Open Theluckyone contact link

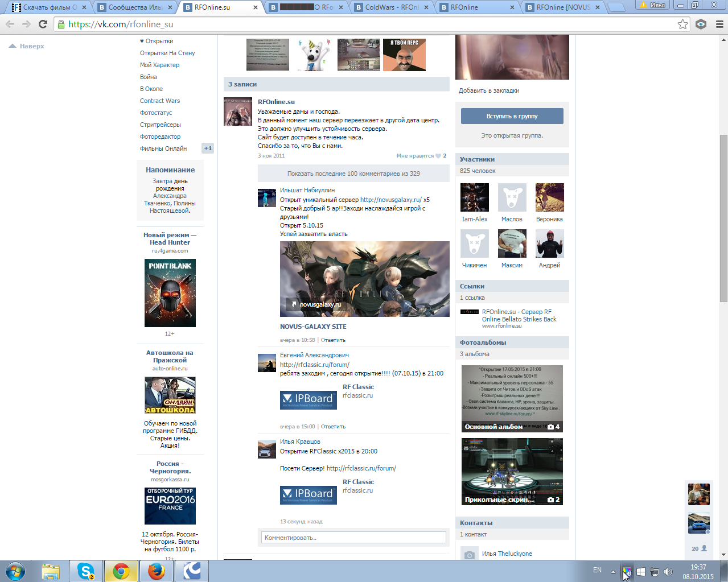click(507, 554)
